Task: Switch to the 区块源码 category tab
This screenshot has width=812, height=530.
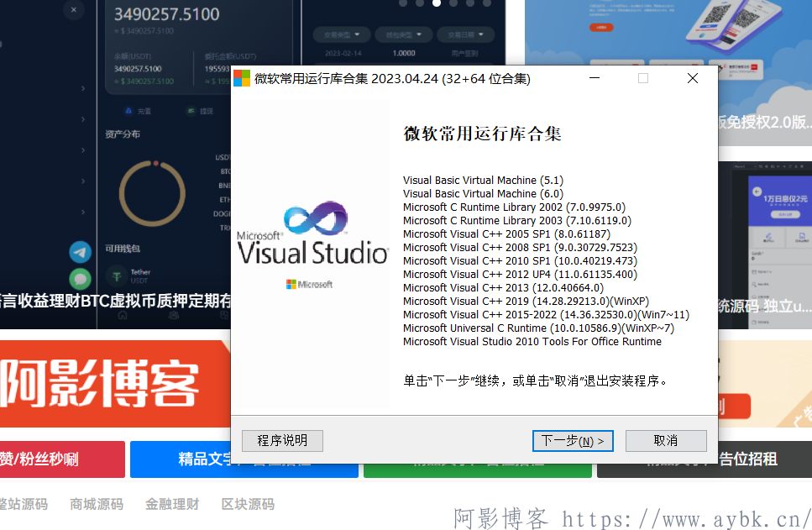Action: [x=248, y=504]
